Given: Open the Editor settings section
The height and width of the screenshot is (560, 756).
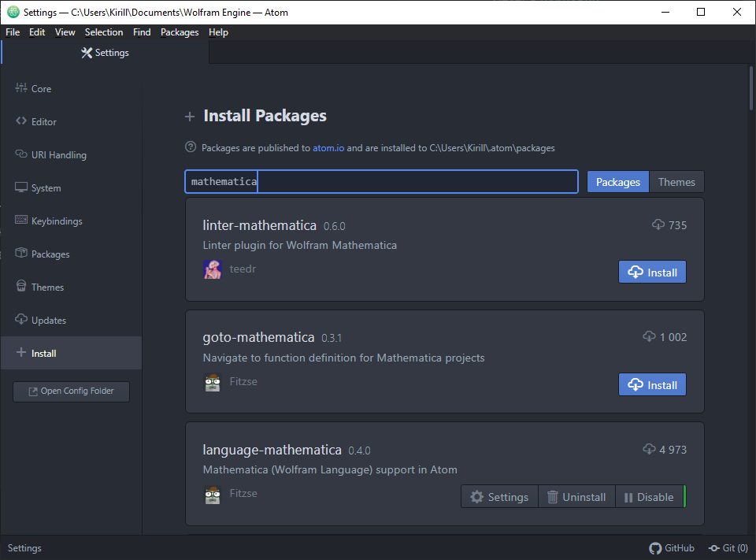Looking at the screenshot, I should click(x=72, y=122).
